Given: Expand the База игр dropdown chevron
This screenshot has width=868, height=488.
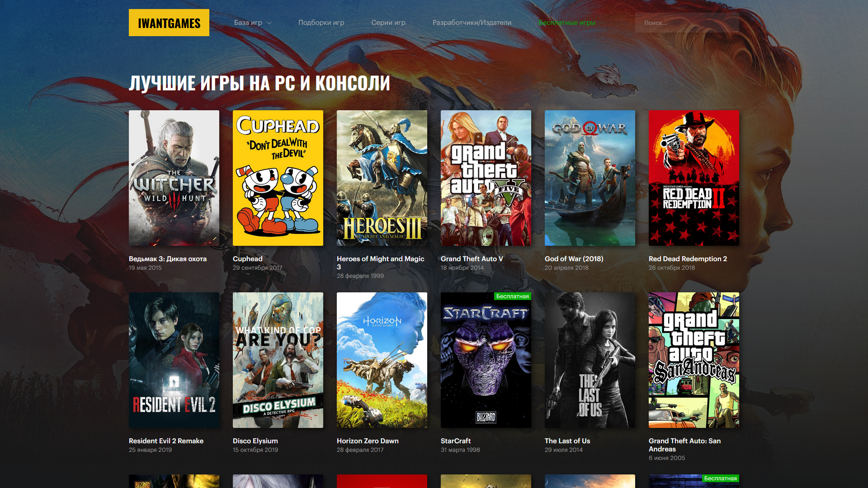Looking at the screenshot, I should pyautogui.click(x=269, y=23).
